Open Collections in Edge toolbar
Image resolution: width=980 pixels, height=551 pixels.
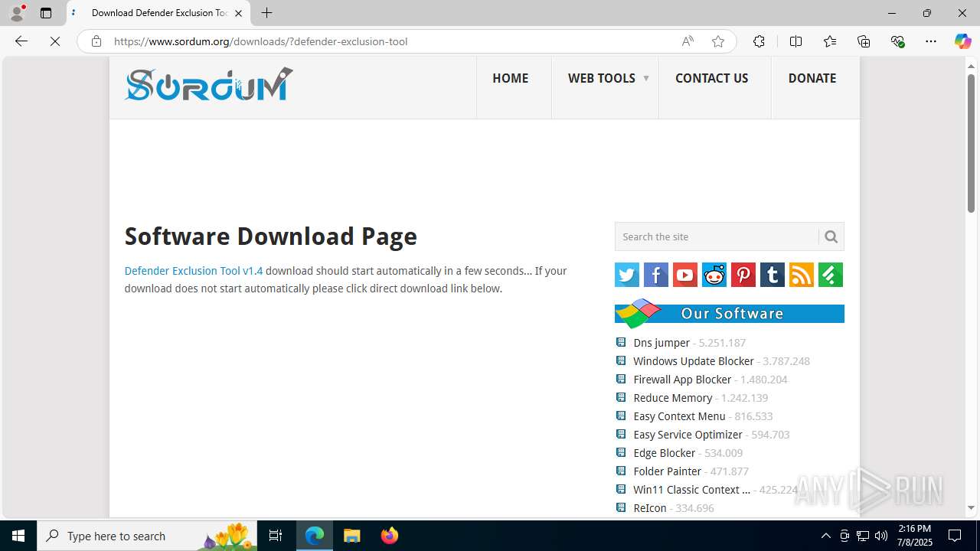click(x=864, y=41)
